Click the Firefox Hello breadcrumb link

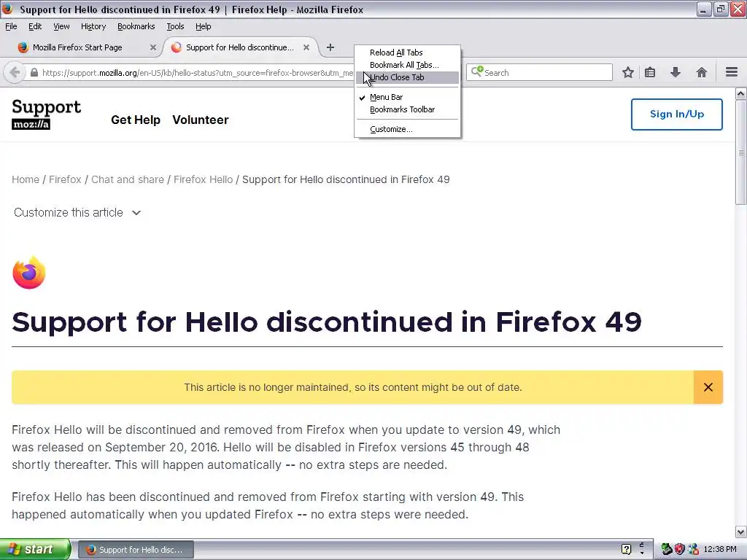coord(203,179)
